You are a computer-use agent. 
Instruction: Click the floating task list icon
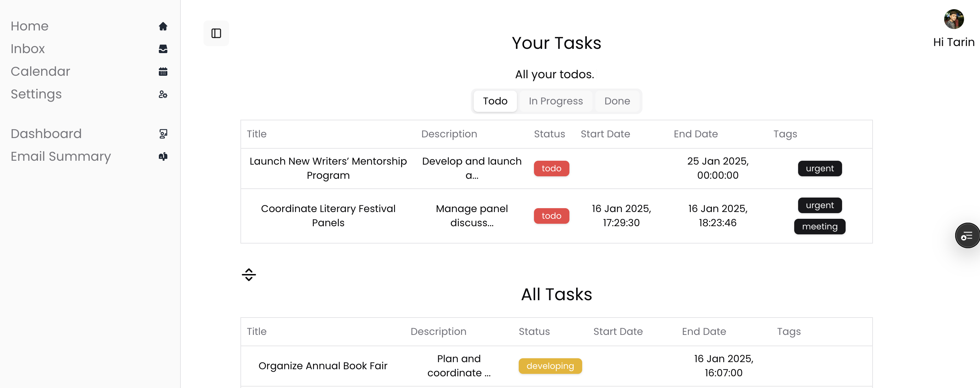tap(967, 236)
